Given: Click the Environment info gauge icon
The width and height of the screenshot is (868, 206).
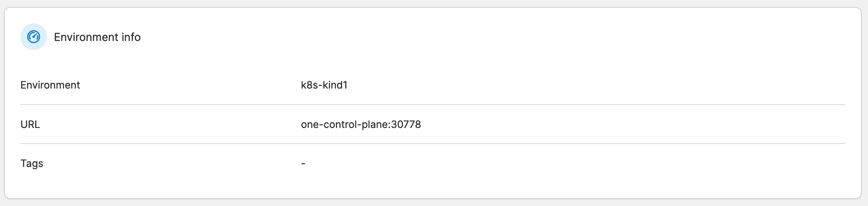Looking at the screenshot, I should tap(34, 37).
